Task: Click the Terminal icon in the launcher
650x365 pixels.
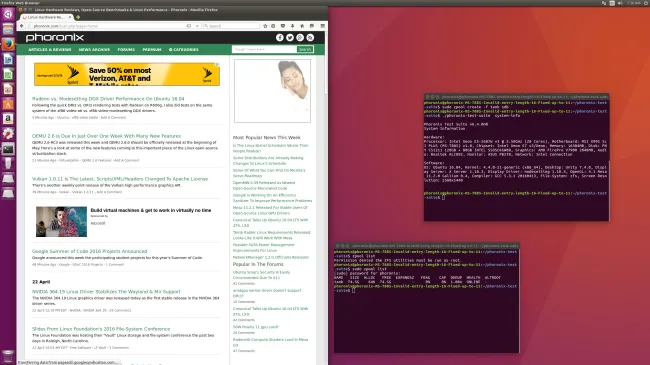Action: coord(8,148)
